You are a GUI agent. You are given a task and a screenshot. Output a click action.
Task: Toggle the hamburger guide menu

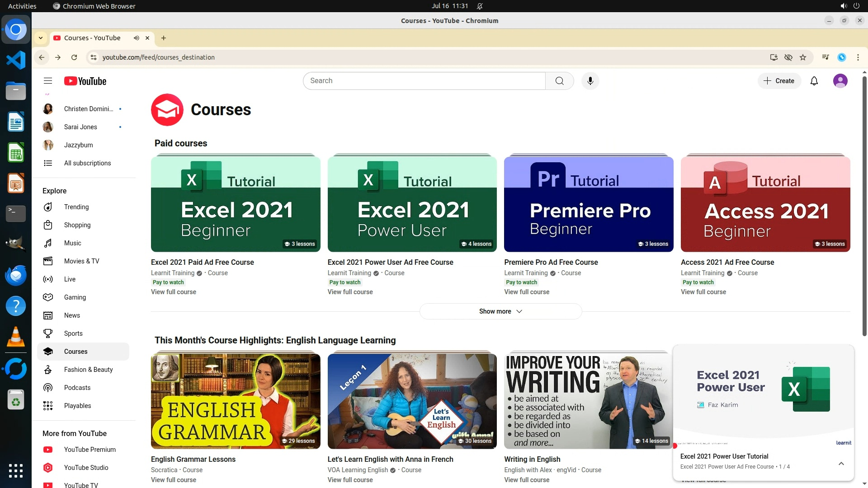click(48, 81)
